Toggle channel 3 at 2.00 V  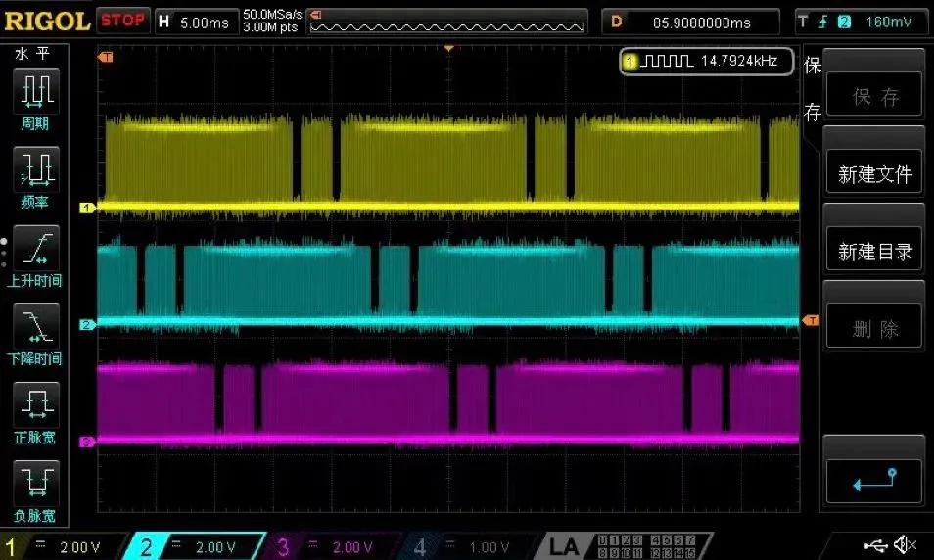pyautogui.click(x=332, y=547)
